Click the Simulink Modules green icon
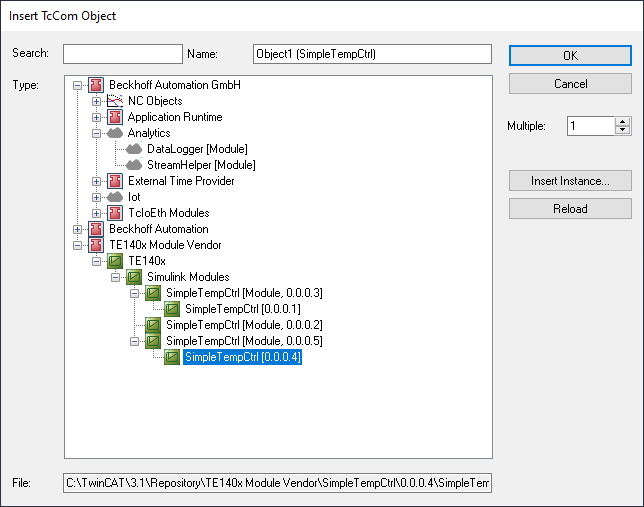 click(x=134, y=277)
